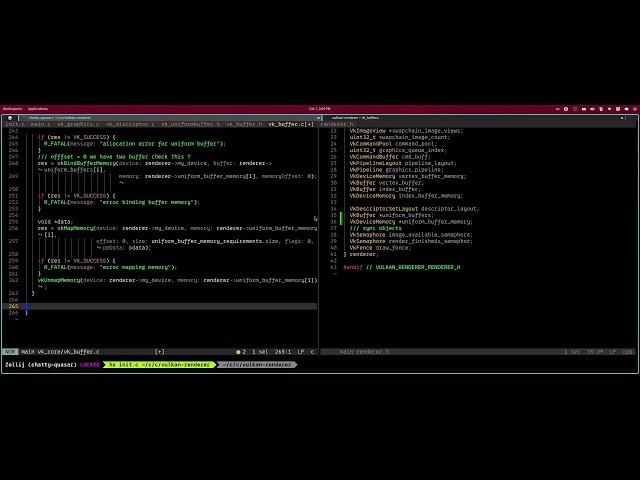Click "void *data;" on line 255
The image size is (640, 480).
click(x=55, y=222)
